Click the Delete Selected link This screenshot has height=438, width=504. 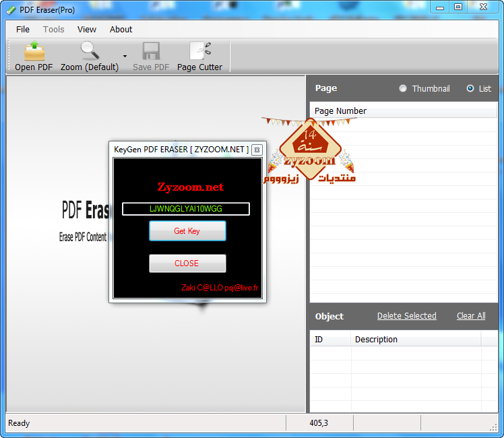pyautogui.click(x=406, y=316)
